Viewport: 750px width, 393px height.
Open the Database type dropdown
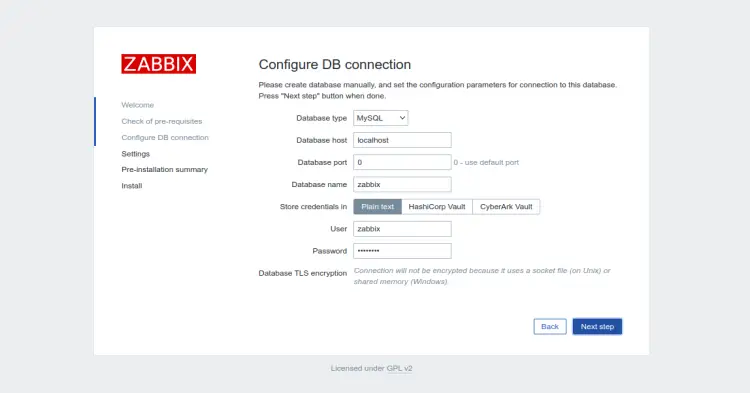coord(380,118)
